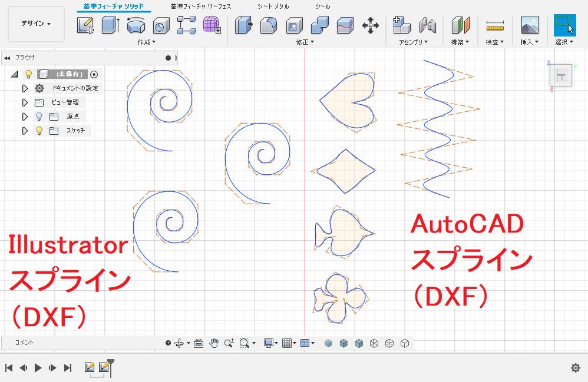Activate the (未保存) component radio button
The height and width of the screenshot is (382, 588).
pos(94,74)
